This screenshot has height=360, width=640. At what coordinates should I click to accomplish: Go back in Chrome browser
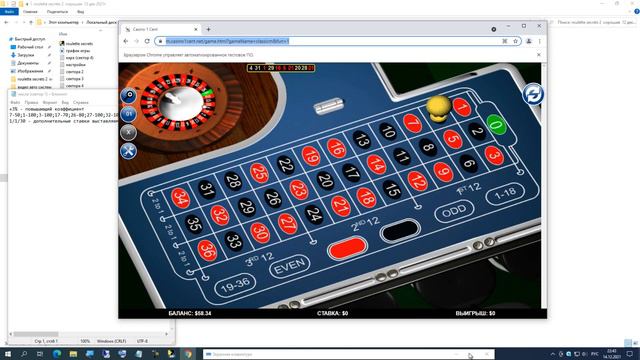point(126,41)
